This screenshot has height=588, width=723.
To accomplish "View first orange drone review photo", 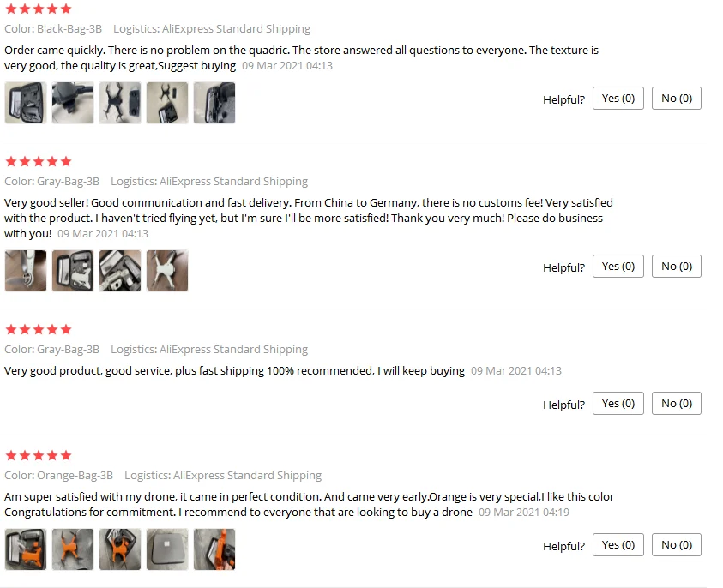I will point(26,549).
